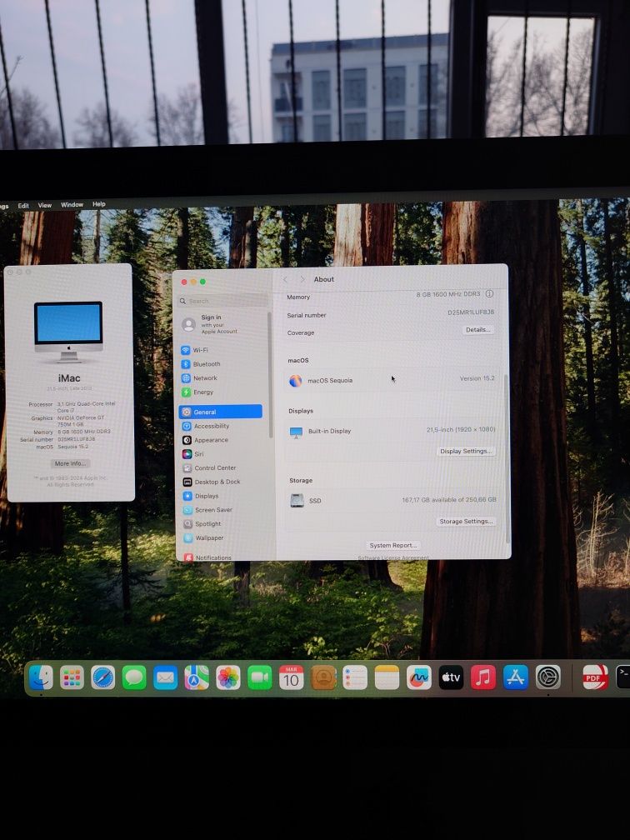
Task: Open Messages app in the Dock
Action: tap(134, 677)
